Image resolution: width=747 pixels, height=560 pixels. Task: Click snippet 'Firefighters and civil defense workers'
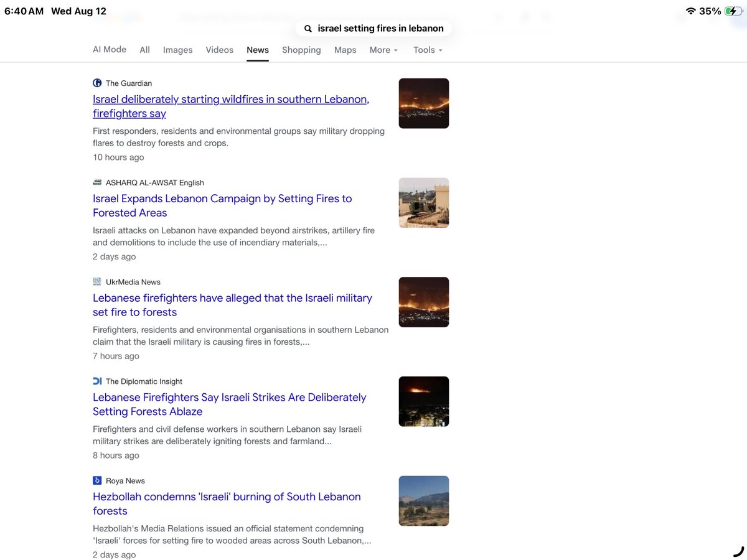click(x=227, y=435)
